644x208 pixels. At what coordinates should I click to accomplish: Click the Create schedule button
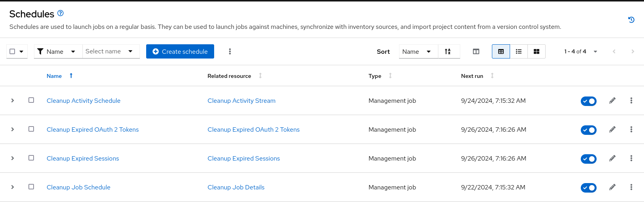click(180, 51)
